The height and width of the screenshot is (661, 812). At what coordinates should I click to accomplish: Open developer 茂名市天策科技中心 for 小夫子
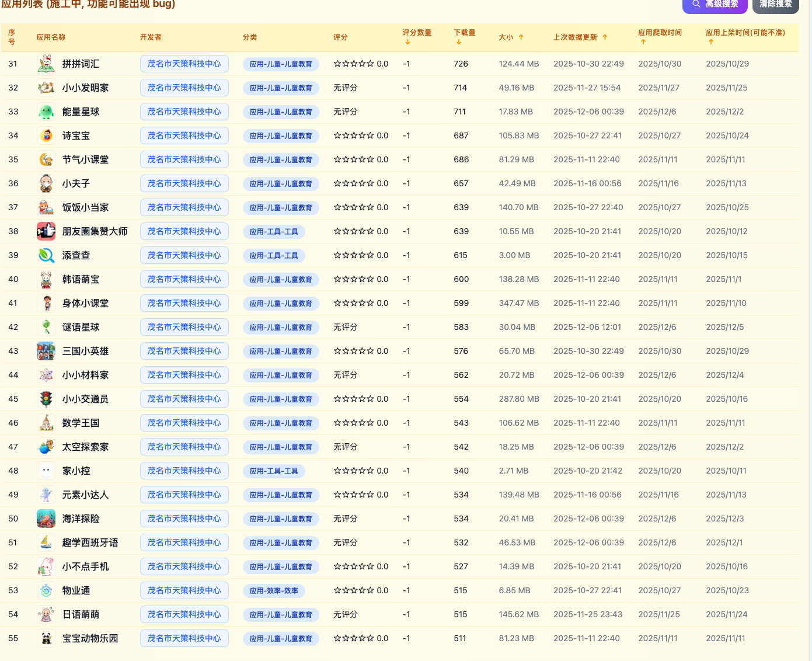[x=184, y=183]
